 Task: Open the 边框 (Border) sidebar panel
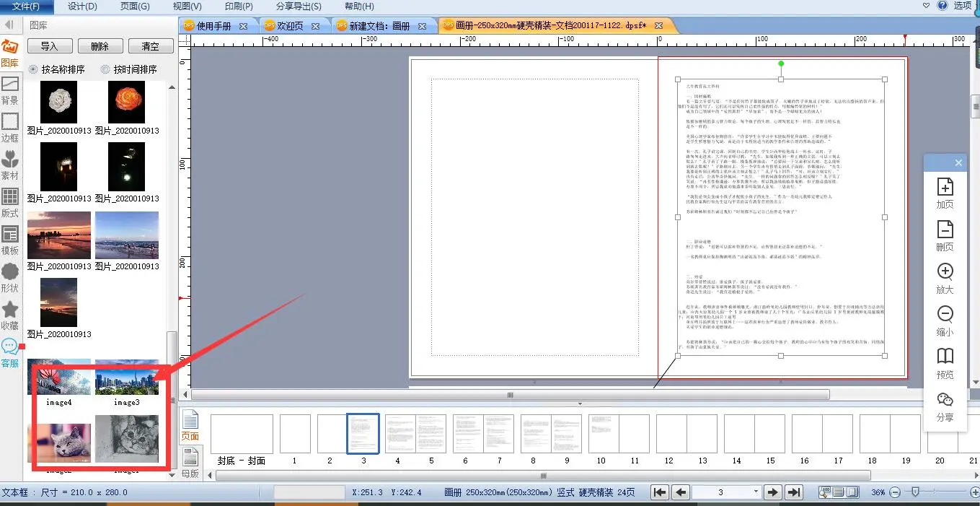tap(10, 127)
